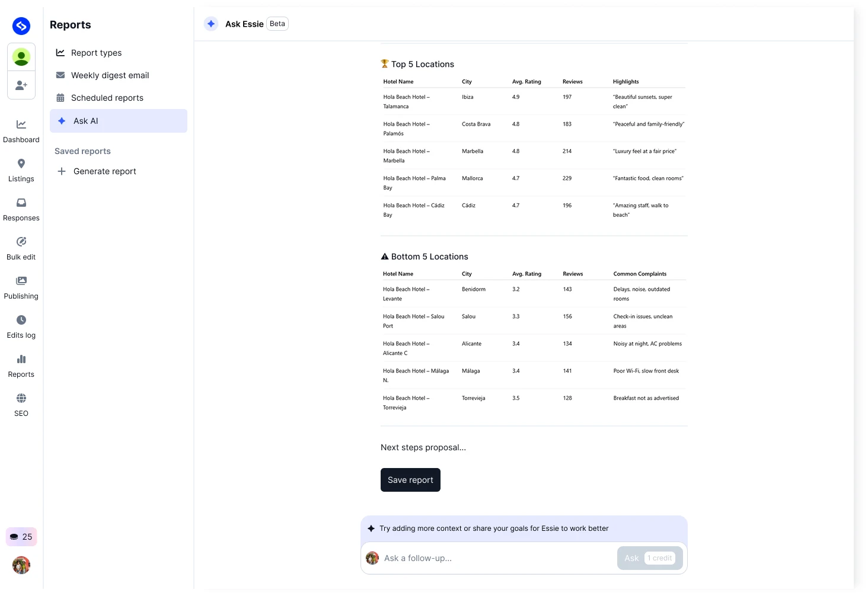Click "Breakfast not as advertised" complaint

click(x=646, y=398)
